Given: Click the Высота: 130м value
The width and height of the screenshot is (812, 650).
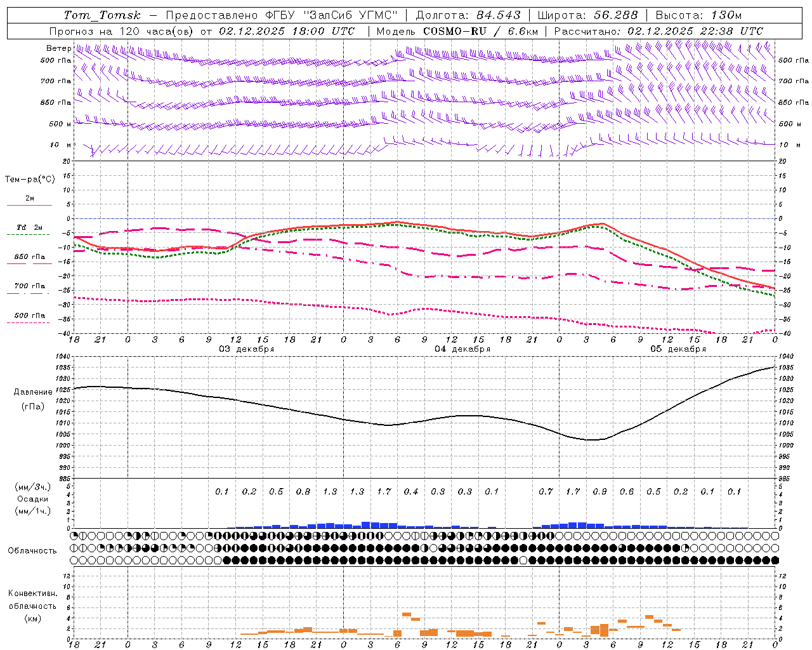Looking at the screenshot, I should (x=698, y=15).
